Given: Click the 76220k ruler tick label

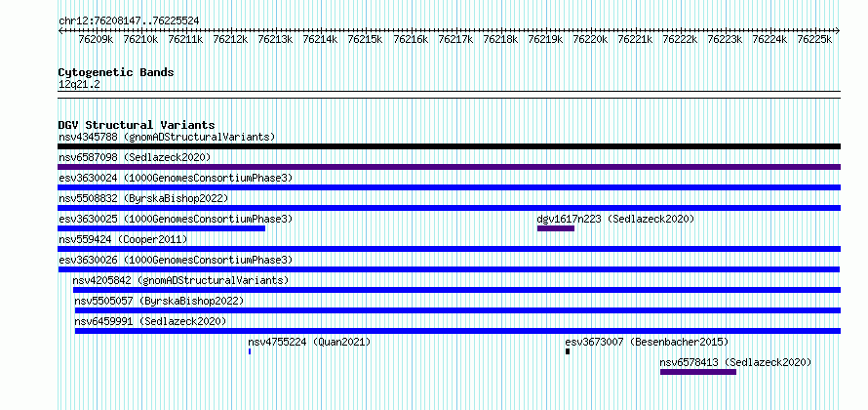Looking at the screenshot, I should point(590,40).
